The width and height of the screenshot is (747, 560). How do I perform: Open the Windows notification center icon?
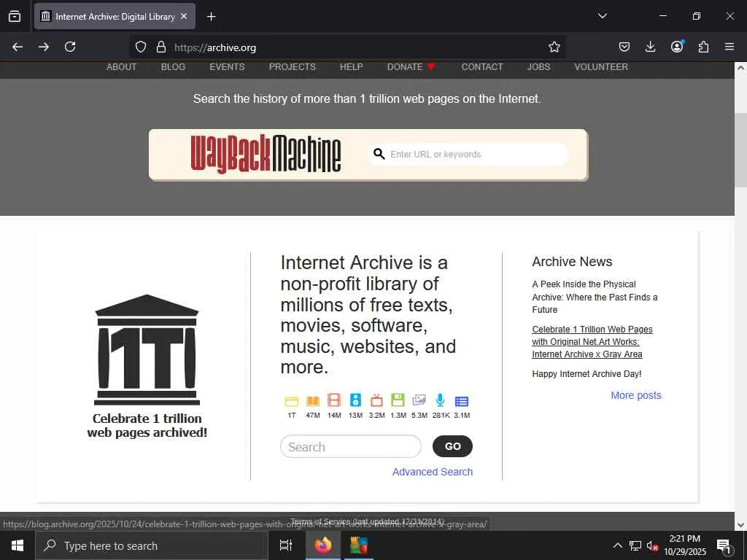tap(724, 546)
